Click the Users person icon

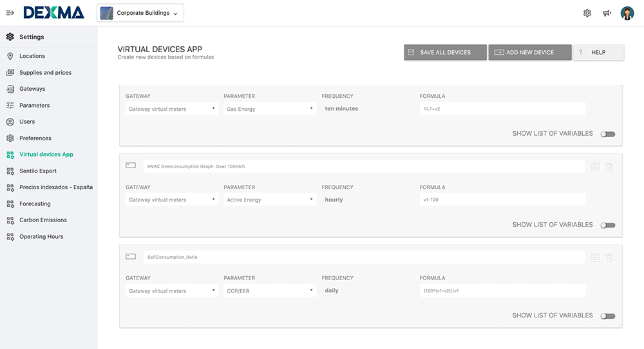10,122
